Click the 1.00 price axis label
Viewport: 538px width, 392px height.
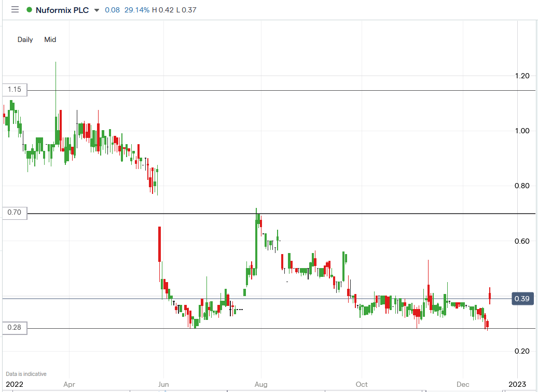pos(522,131)
